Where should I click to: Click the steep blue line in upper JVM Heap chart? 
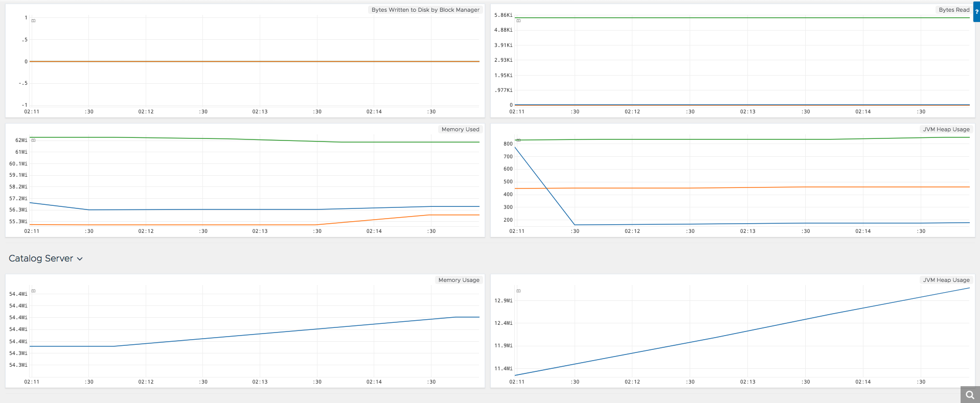click(545, 186)
